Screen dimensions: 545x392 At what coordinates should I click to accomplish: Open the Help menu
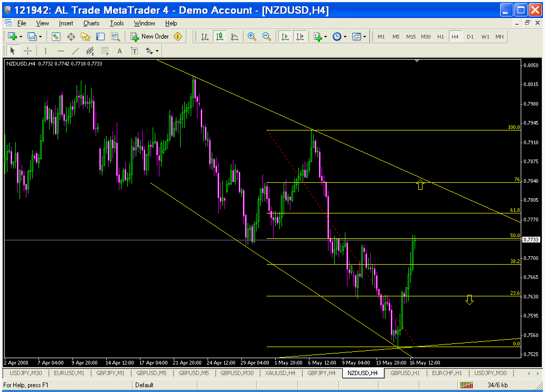pos(171,23)
